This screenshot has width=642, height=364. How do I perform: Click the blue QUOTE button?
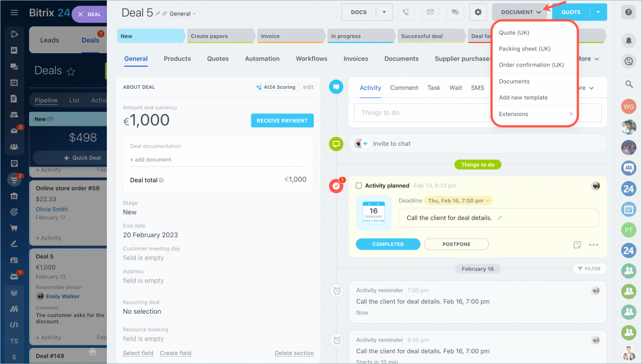(571, 12)
